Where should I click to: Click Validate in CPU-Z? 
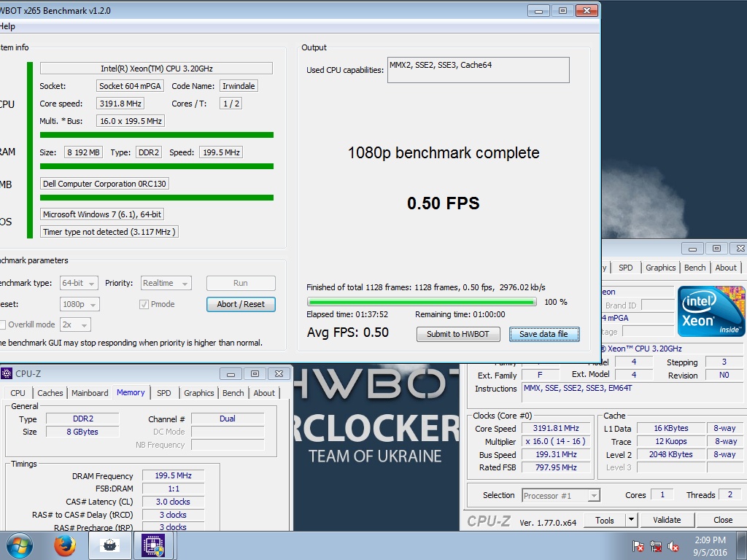[x=667, y=520]
